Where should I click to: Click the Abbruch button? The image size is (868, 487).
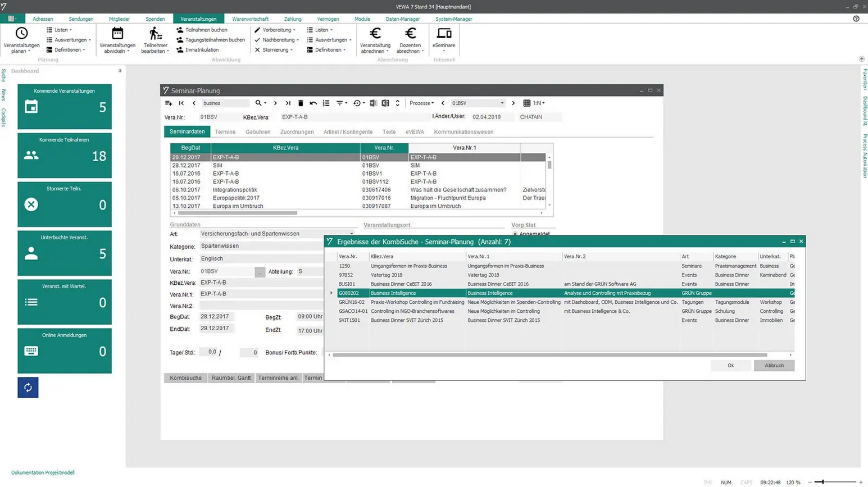pyautogui.click(x=774, y=366)
